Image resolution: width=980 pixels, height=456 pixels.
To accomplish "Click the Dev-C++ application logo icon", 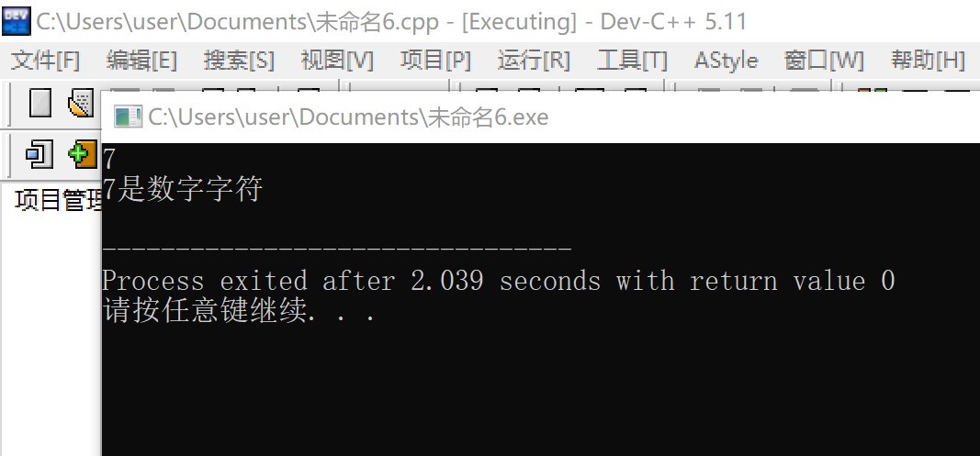I will coord(16,20).
